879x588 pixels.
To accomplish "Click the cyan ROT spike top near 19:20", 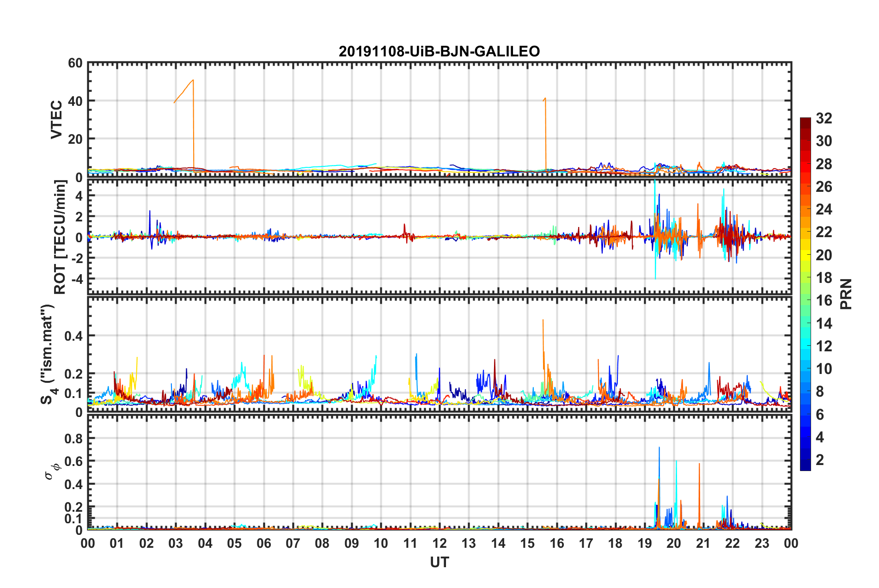I will 655,181.
